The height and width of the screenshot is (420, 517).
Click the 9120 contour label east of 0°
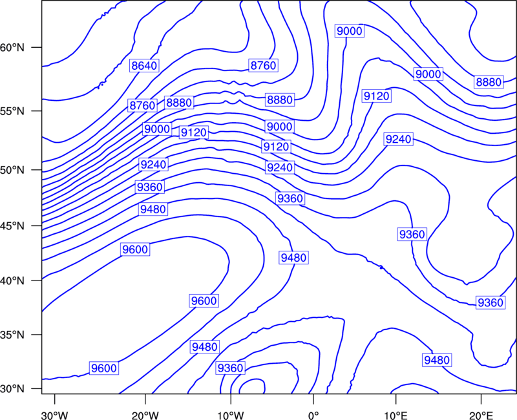tap(377, 96)
